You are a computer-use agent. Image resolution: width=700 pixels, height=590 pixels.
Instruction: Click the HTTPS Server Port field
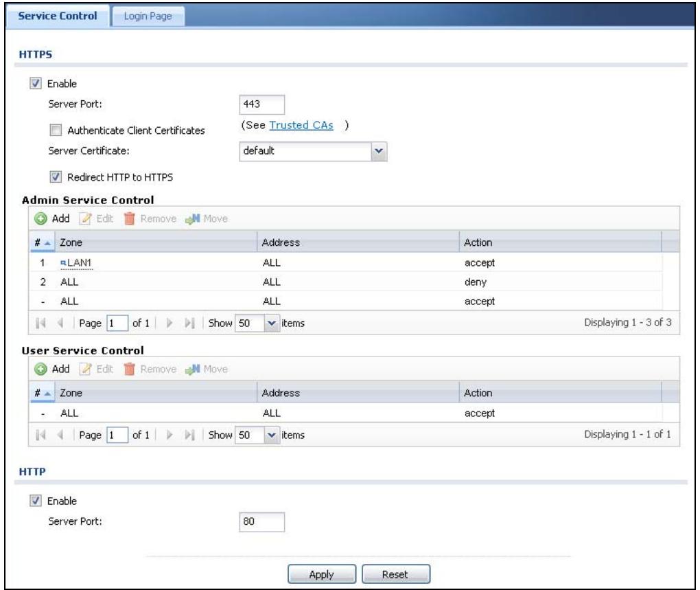(x=262, y=104)
